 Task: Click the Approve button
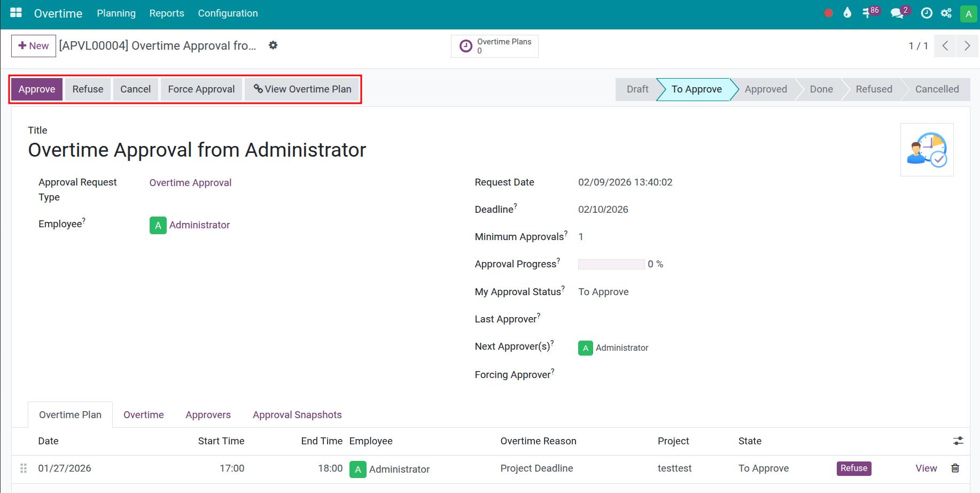click(37, 89)
